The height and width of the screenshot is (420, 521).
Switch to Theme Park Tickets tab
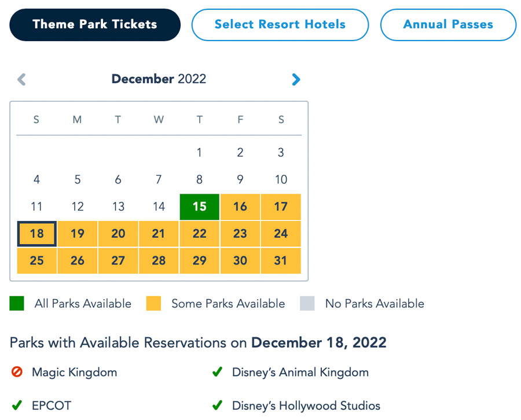95,25
